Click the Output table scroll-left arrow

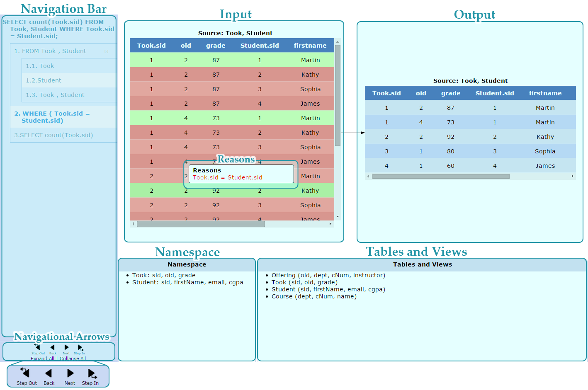(368, 176)
